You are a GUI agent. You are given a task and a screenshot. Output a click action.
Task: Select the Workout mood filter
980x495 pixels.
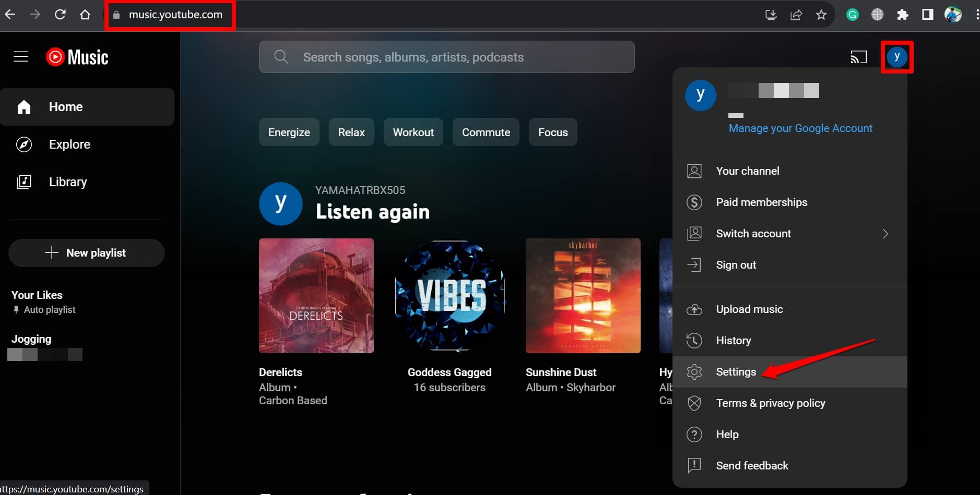413,132
